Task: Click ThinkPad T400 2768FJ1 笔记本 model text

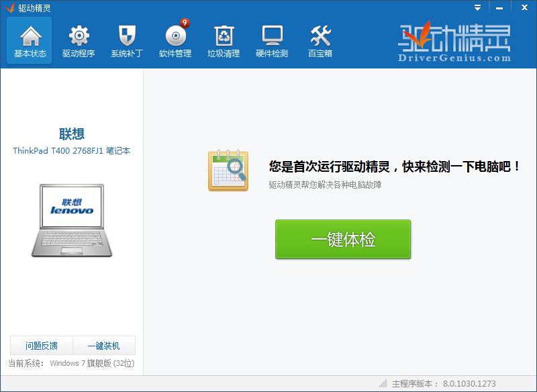Action: (x=72, y=150)
